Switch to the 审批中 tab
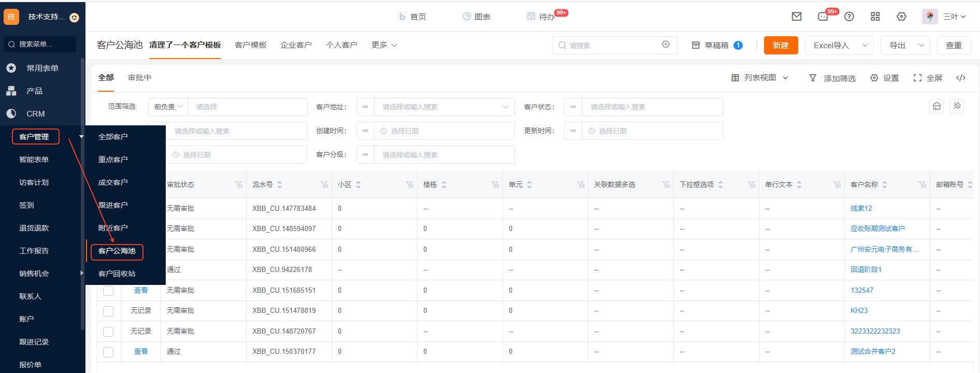This screenshot has height=373, width=980. (139, 78)
